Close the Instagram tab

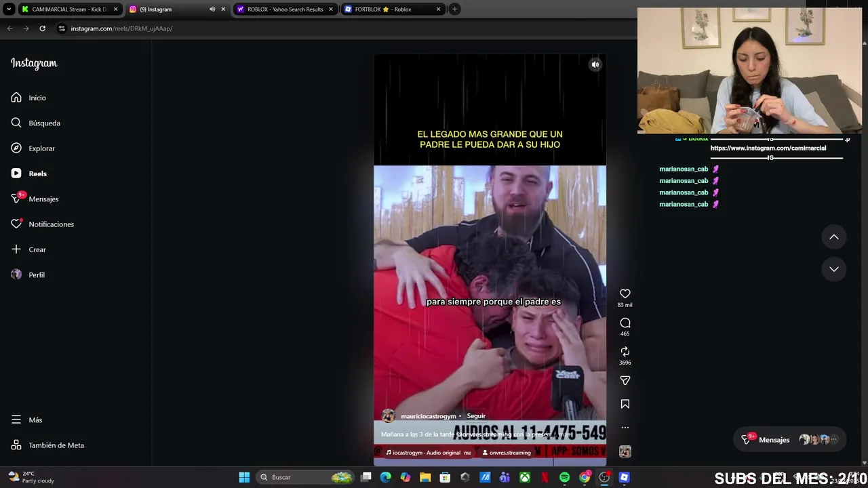click(223, 9)
